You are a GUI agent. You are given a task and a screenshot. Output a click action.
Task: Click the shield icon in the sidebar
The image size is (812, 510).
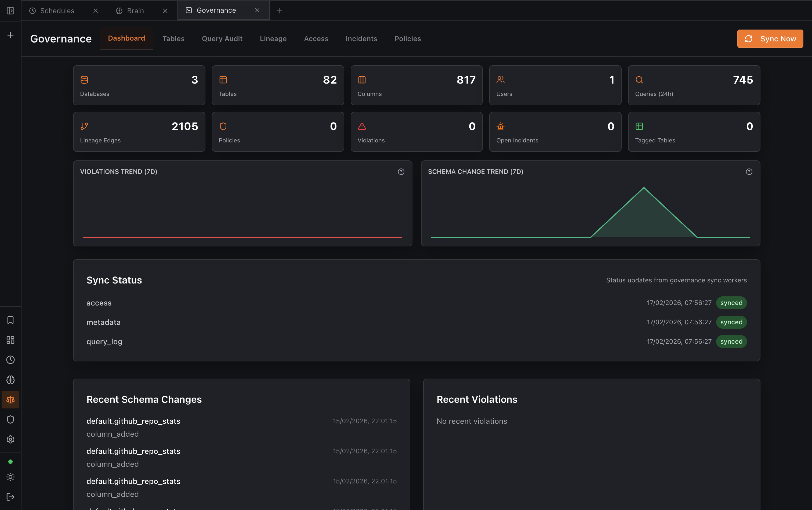click(10, 419)
